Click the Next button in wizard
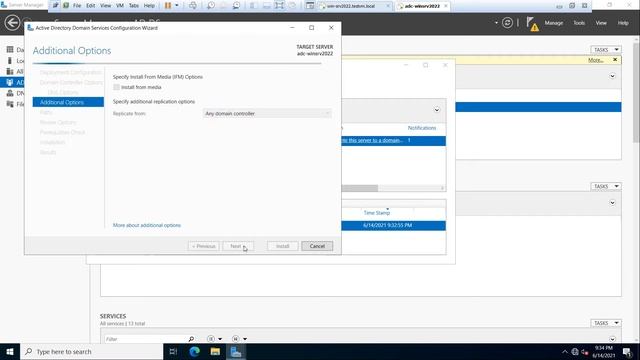The width and height of the screenshot is (640, 360). (238, 246)
